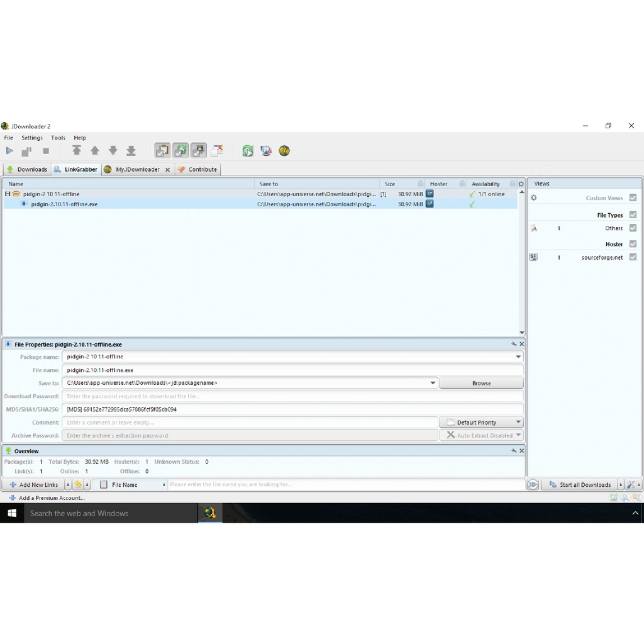644x644 pixels.
Task: Toggle the clipboard observer toolbar icon
Action: click(162, 151)
